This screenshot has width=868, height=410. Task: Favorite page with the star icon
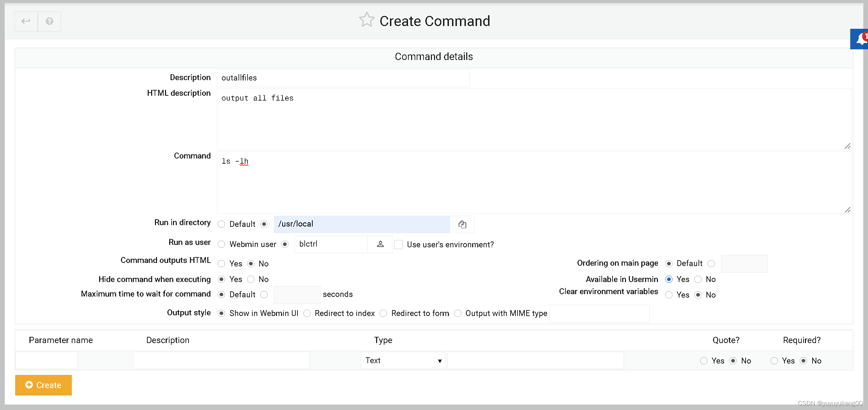pyautogui.click(x=366, y=20)
